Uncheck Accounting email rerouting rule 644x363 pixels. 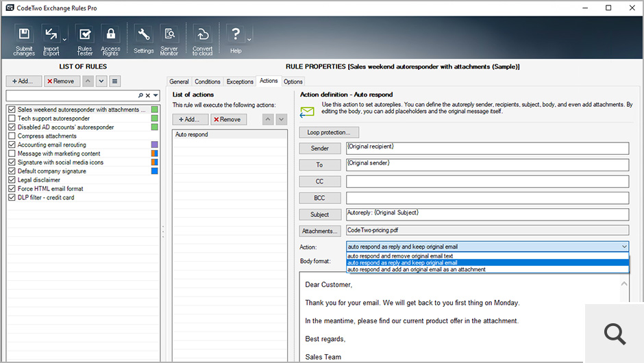point(12,145)
